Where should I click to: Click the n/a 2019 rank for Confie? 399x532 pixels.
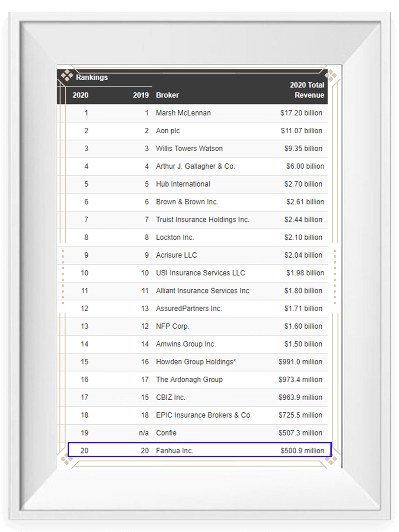point(144,433)
